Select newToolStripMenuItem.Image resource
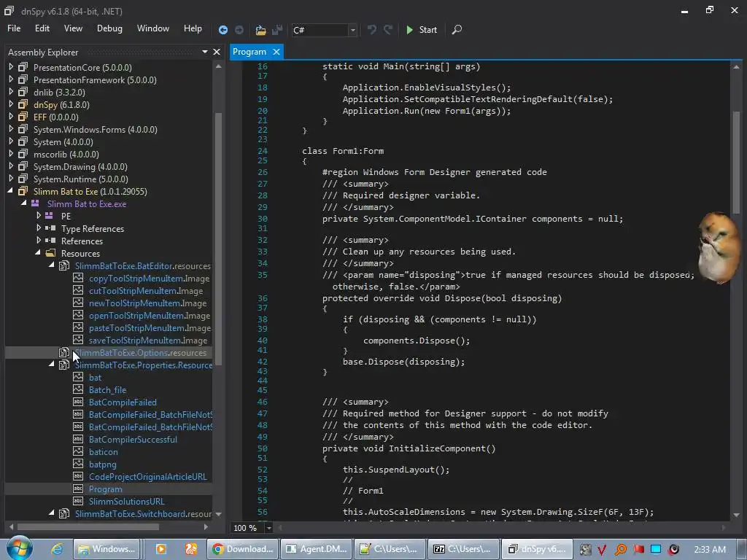The width and height of the screenshot is (747, 560). (x=147, y=303)
